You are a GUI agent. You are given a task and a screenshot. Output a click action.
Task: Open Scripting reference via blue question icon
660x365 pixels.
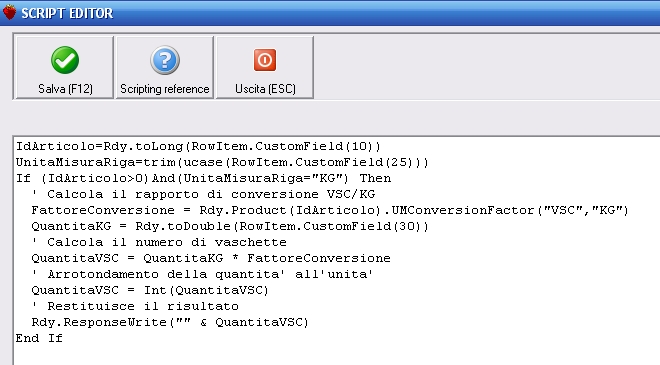point(165,60)
